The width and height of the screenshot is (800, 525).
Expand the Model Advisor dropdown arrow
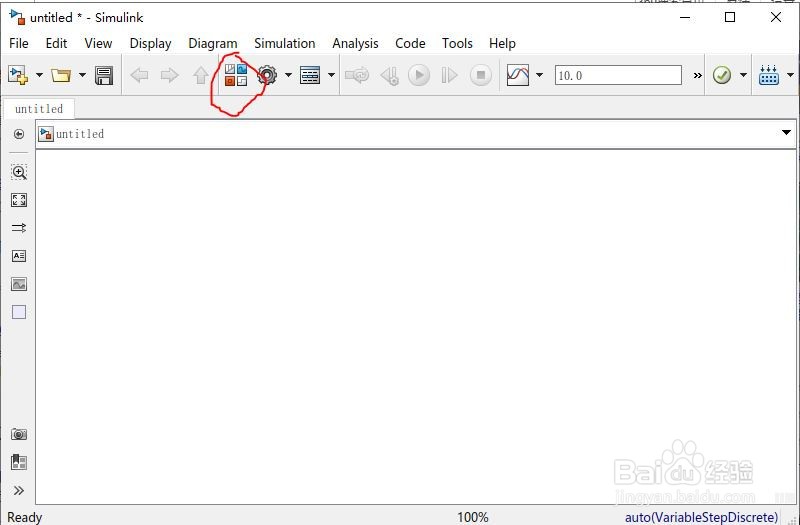[743, 75]
